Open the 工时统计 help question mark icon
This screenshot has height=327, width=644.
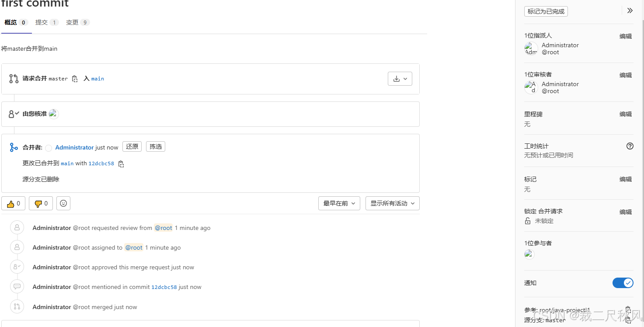[x=630, y=146]
